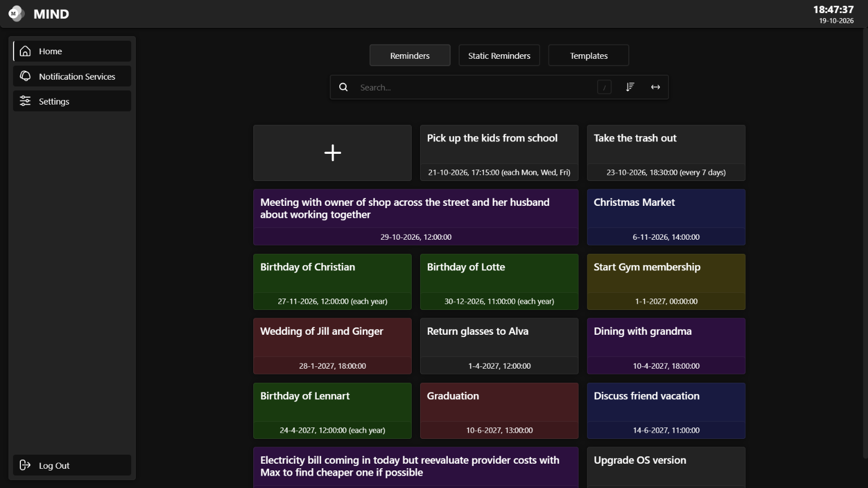Open the Graduation reminder
868x488 pixels.
pos(499,411)
